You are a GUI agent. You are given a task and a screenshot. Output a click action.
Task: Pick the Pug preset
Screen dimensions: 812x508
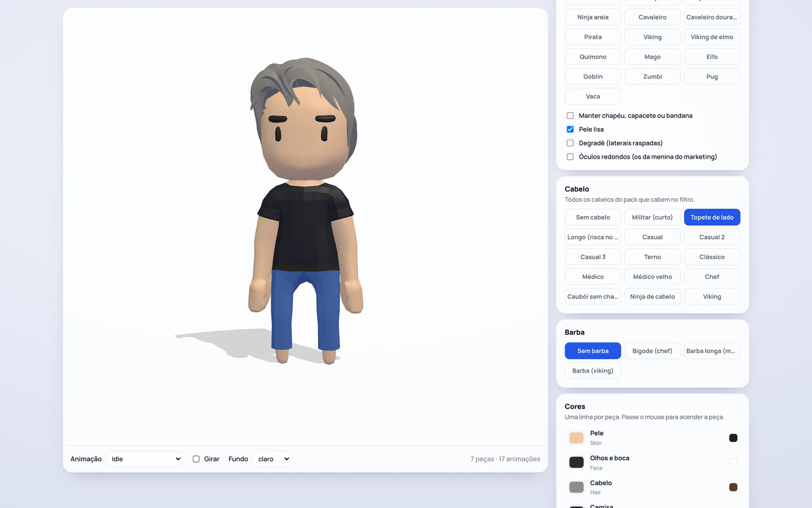click(712, 76)
